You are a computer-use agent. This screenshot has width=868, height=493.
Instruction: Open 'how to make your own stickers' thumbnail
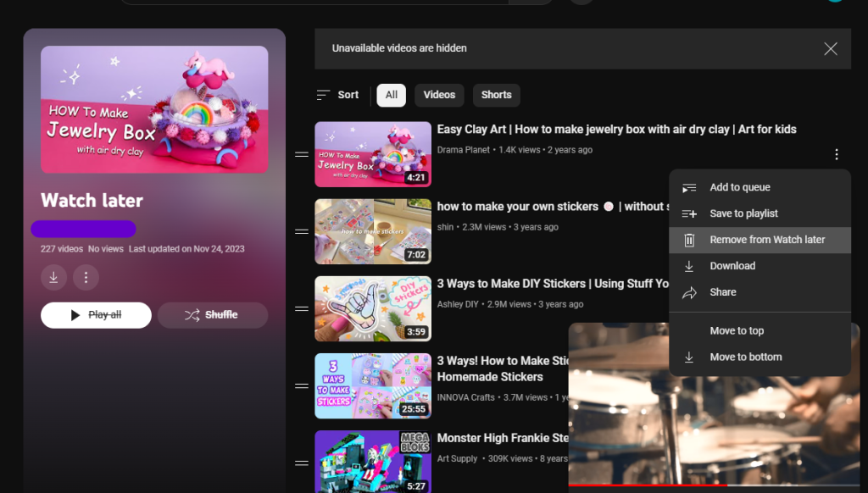pyautogui.click(x=373, y=231)
